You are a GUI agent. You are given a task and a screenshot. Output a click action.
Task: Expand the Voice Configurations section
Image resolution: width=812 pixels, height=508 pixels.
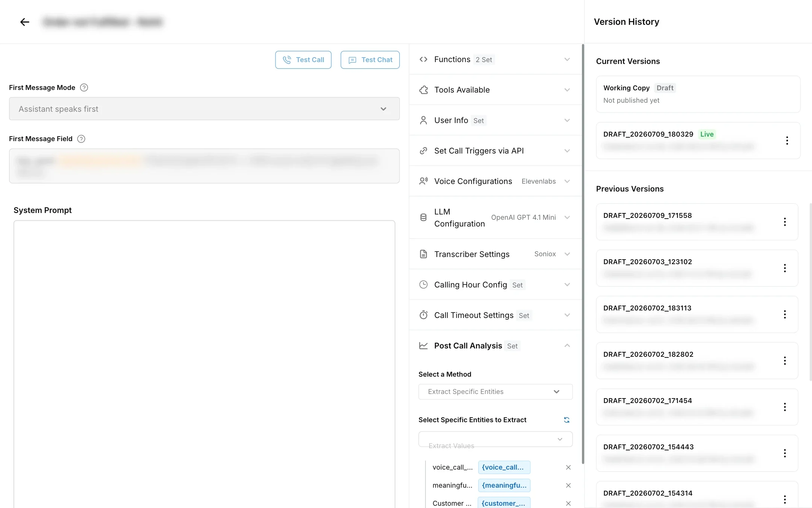[x=567, y=181]
